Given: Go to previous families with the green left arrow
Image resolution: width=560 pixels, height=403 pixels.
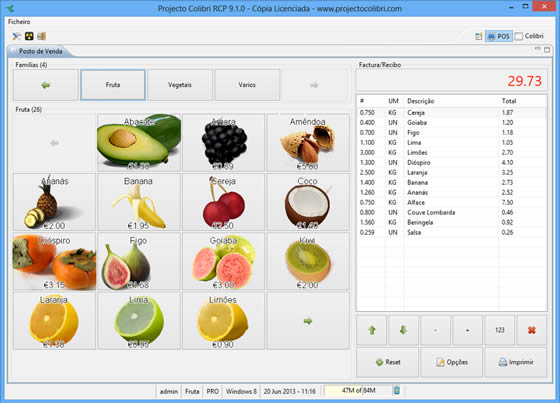Looking at the screenshot, I should 46,85.
